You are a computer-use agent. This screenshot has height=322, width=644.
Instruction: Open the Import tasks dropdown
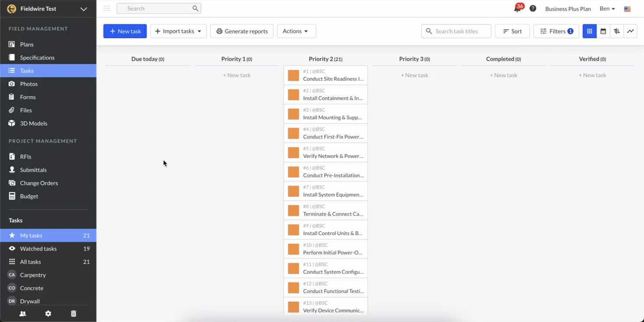pos(178,31)
